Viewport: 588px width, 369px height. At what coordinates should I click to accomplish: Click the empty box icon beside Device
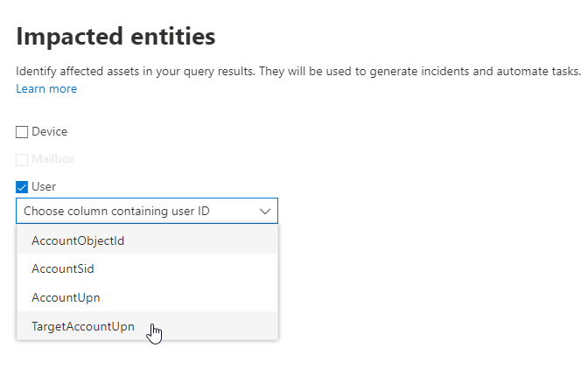click(x=22, y=132)
